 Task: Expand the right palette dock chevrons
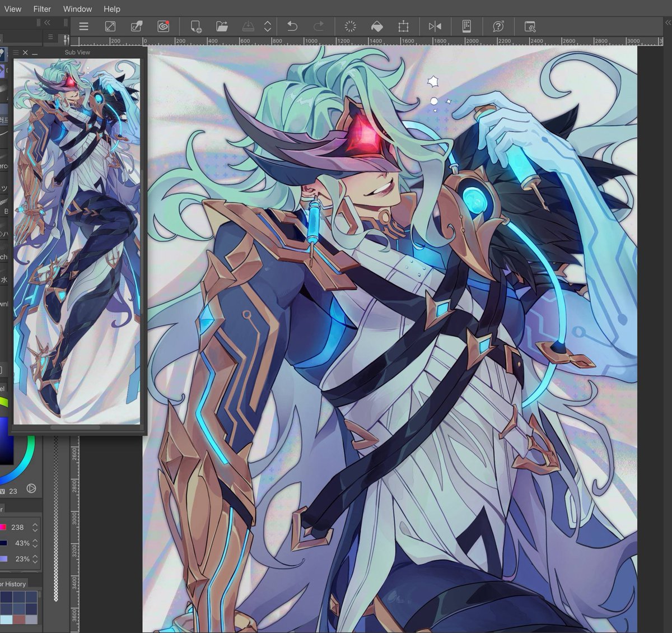pyautogui.click(x=668, y=22)
